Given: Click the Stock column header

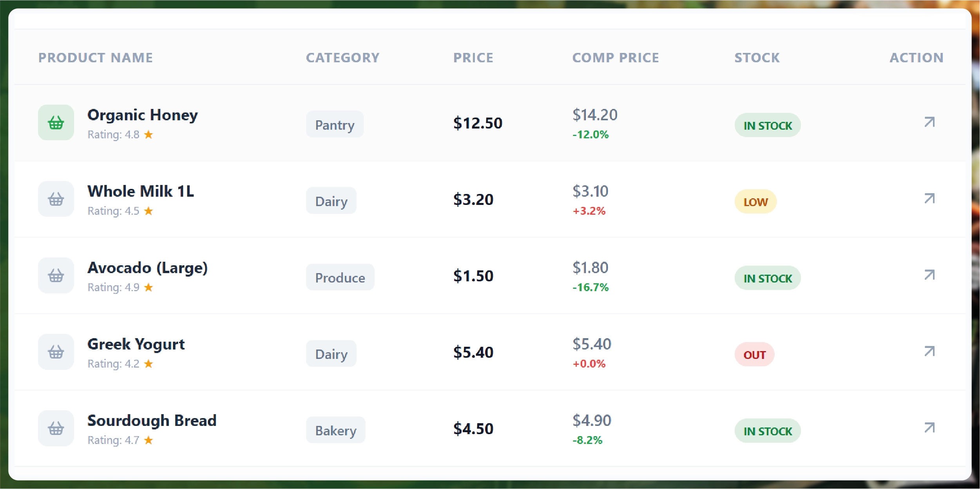Looking at the screenshot, I should tap(757, 58).
